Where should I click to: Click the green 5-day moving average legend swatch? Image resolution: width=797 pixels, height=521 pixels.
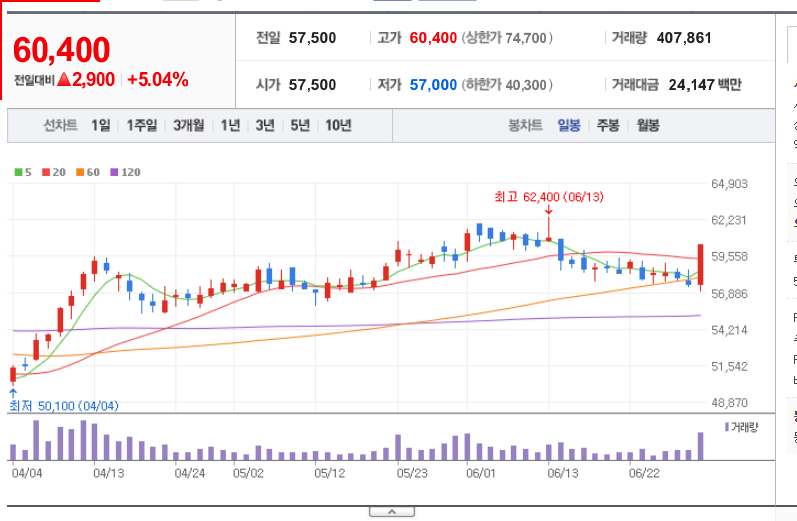(18, 172)
